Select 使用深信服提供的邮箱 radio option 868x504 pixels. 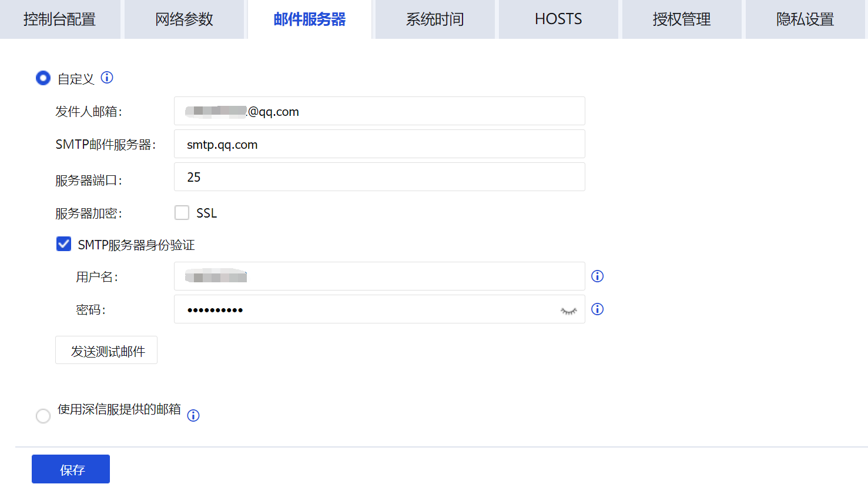pos(43,416)
